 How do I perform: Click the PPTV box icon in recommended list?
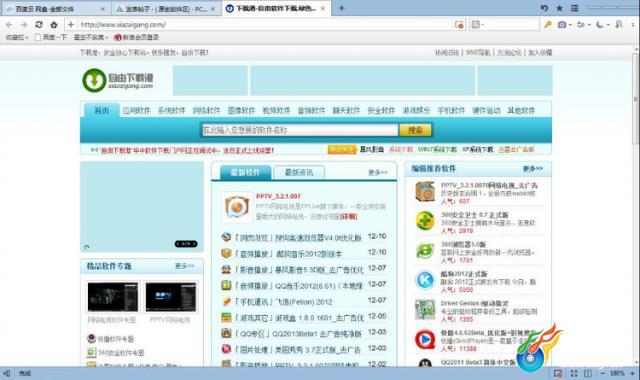coord(425,192)
